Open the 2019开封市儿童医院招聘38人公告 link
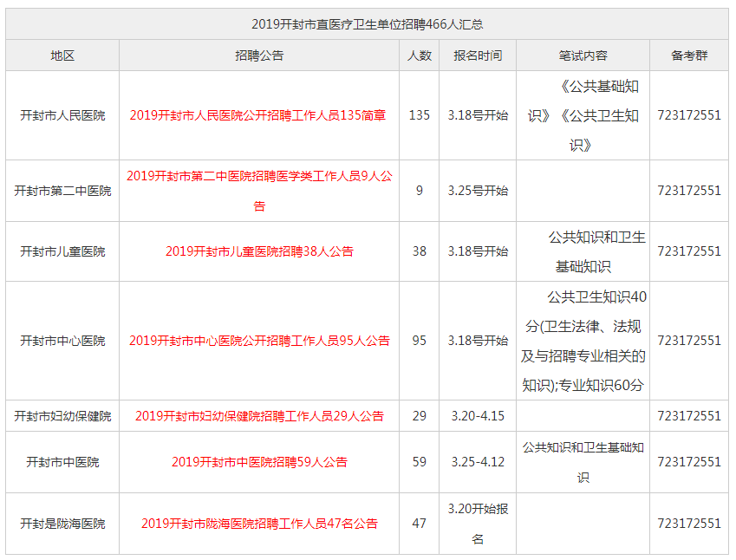 click(259, 251)
